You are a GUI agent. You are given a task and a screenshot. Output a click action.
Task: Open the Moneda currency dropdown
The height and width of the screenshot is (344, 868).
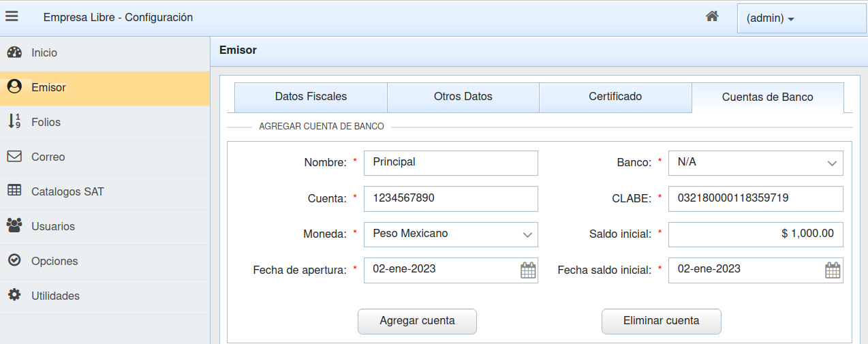(527, 234)
